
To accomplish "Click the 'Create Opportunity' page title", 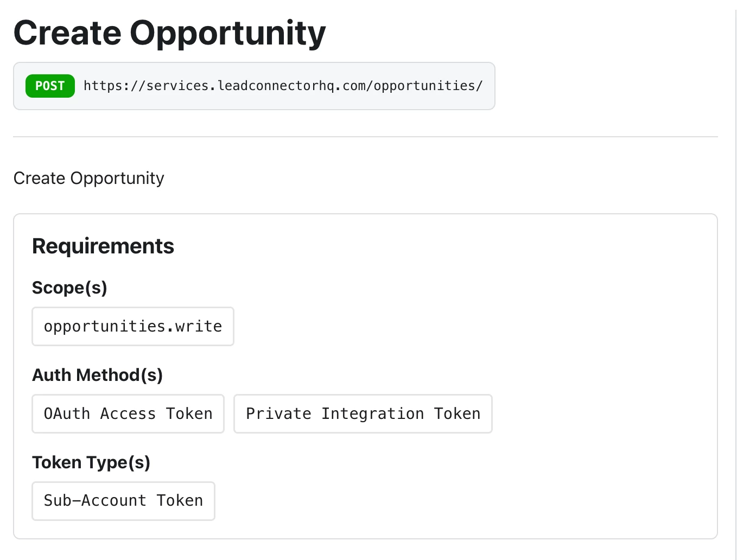I will click(169, 33).
